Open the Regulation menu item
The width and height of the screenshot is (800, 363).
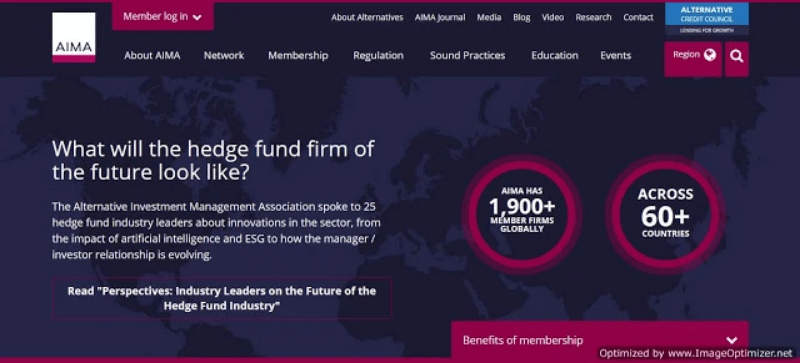tap(379, 56)
